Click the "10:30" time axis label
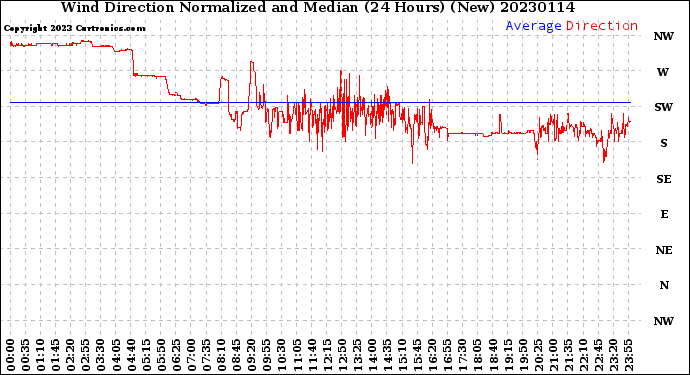The image size is (690, 375). [x=282, y=355]
